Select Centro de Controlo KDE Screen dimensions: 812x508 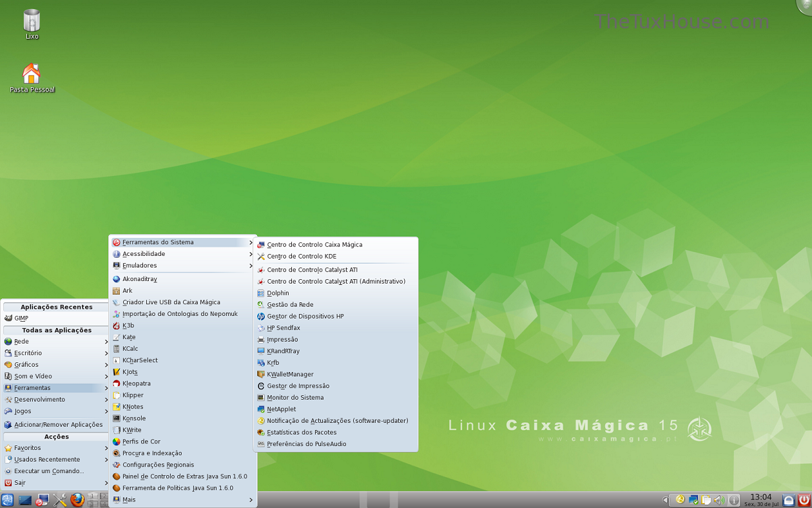[301, 257]
